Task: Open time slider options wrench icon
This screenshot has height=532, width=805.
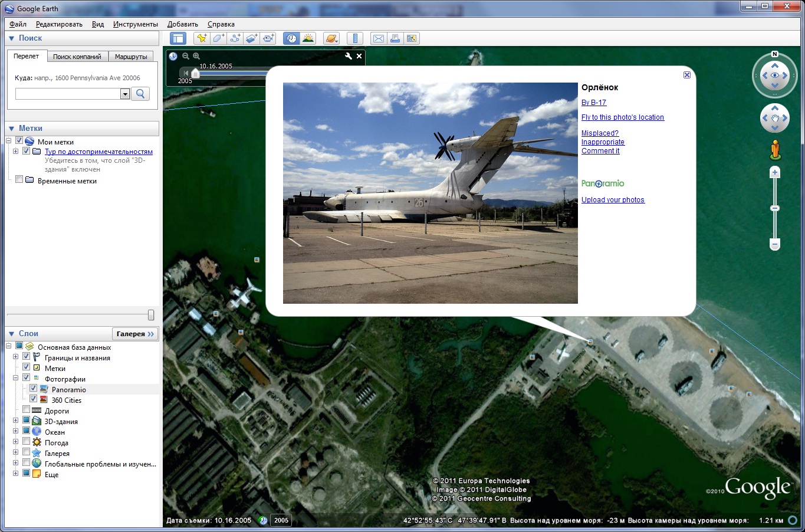Action: pos(349,56)
